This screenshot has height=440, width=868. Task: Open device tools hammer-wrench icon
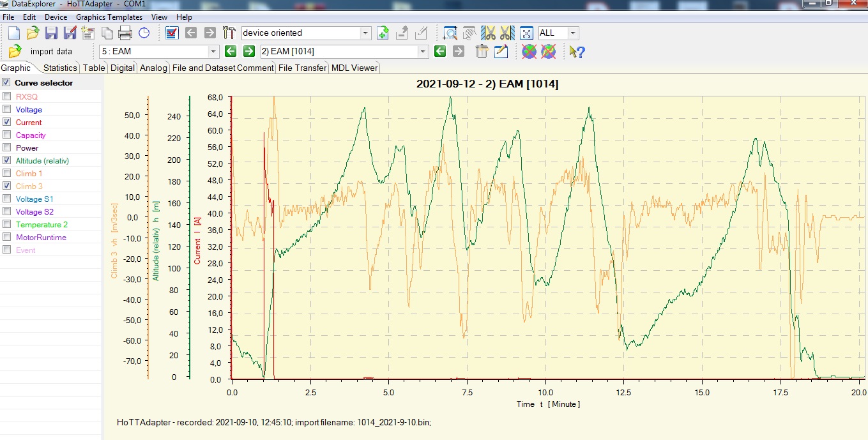[x=229, y=33]
